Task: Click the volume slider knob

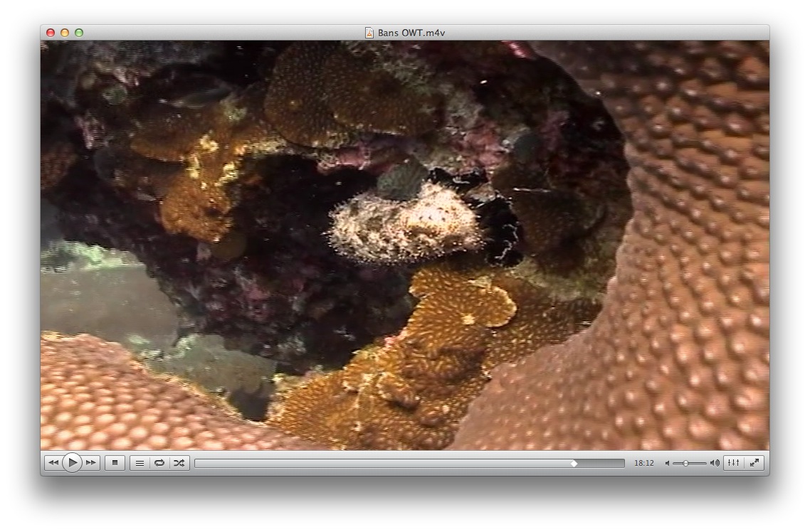Action: (x=685, y=464)
